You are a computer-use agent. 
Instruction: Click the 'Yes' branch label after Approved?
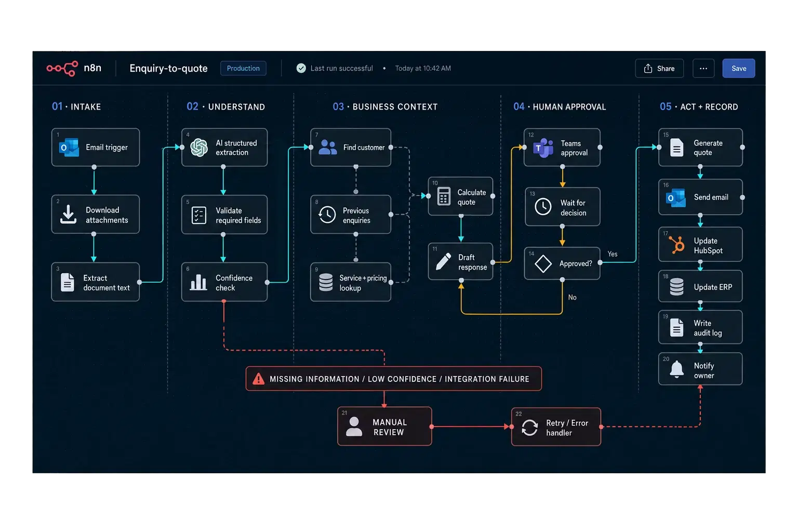click(x=613, y=254)
